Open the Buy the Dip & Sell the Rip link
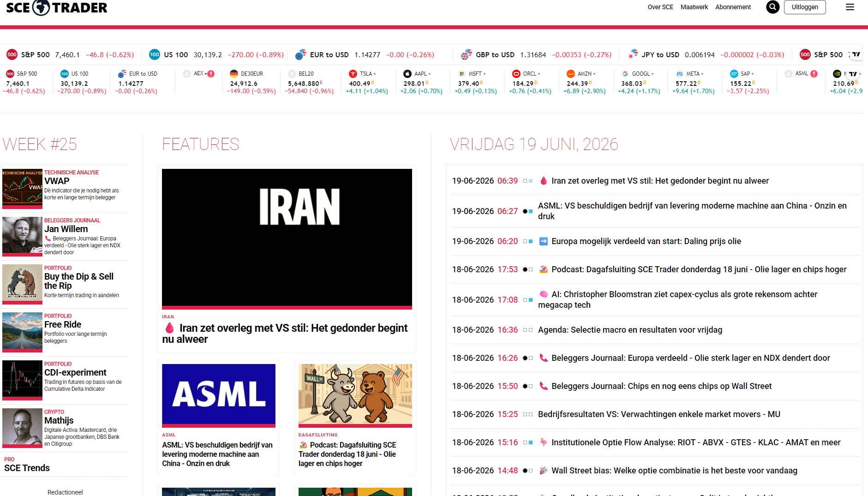Image resolution: width=868 pixels, height=496 pixels. 79,281
